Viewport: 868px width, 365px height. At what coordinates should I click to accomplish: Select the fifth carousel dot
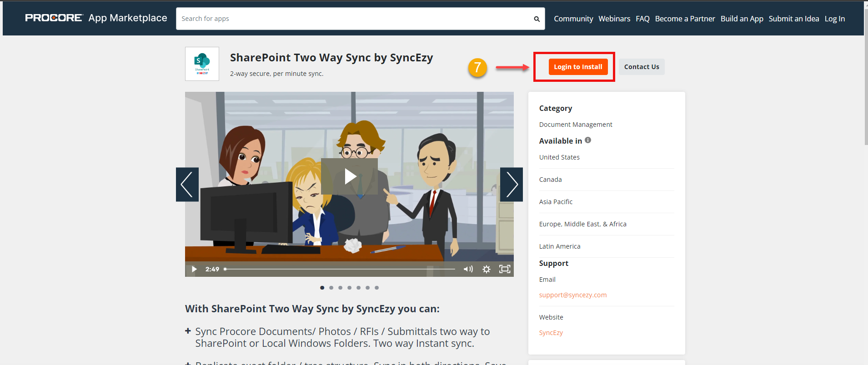[359, 288]
